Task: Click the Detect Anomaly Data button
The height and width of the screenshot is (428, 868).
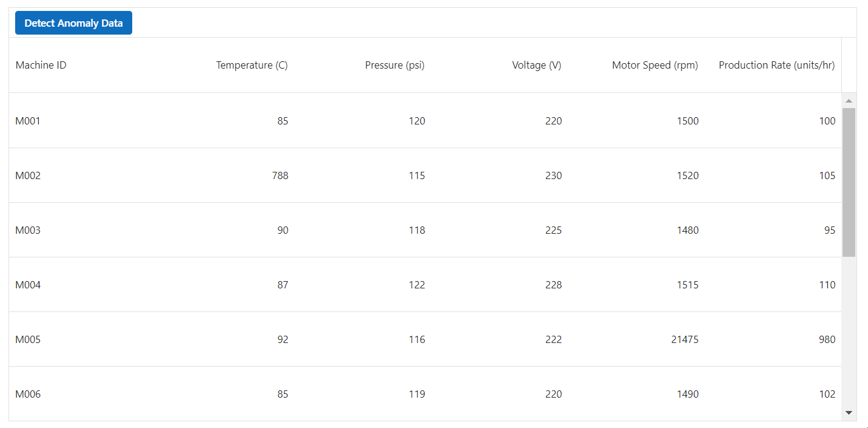Action: tap(73, 22)
